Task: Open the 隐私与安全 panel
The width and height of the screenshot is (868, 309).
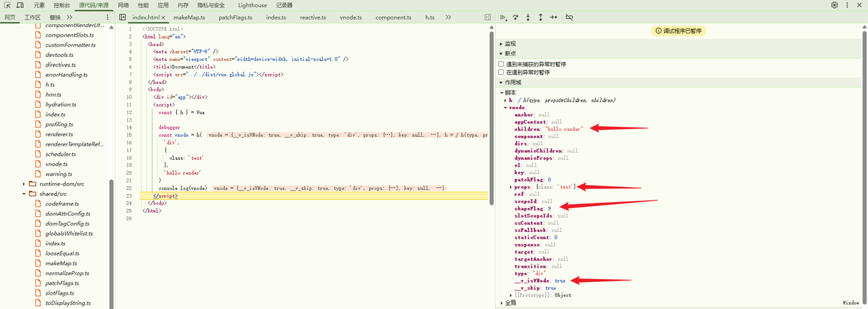Action: pos(210,5)
